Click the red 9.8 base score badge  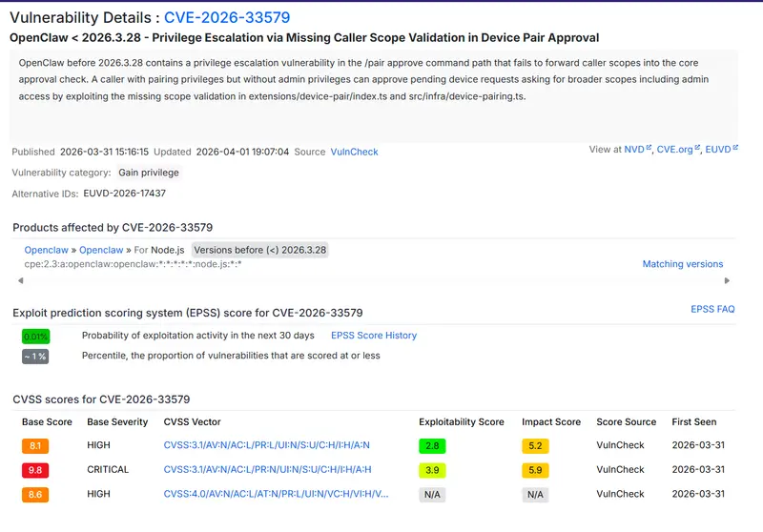pyautogui.click(x=35, y=470)
